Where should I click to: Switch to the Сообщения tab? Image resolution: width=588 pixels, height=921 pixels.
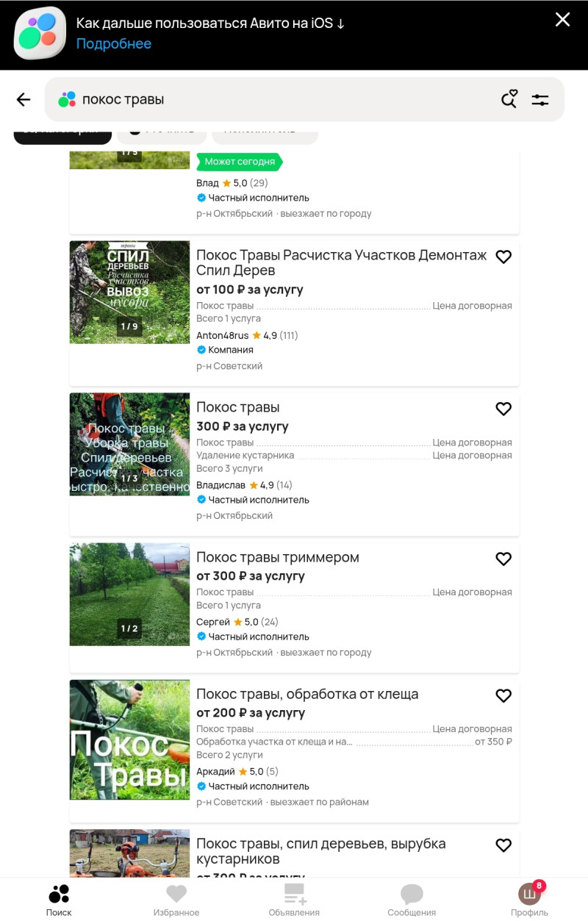click(x=412, y=900)
